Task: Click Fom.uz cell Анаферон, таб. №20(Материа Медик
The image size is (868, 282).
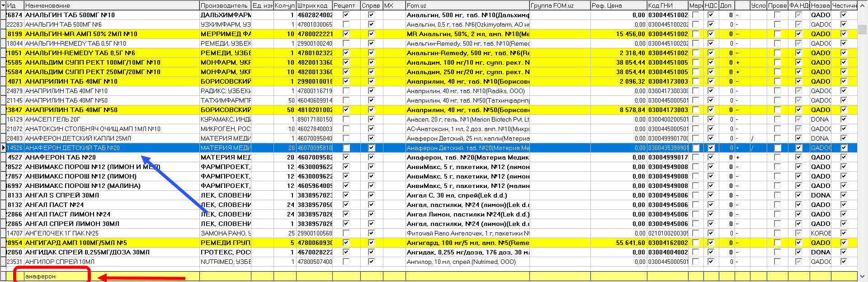Action: pos(468,157)
